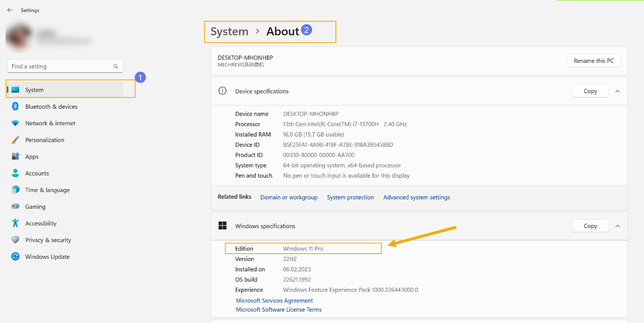644x323 pixels.
Task: Open System protection link
Action: (350, 197)
